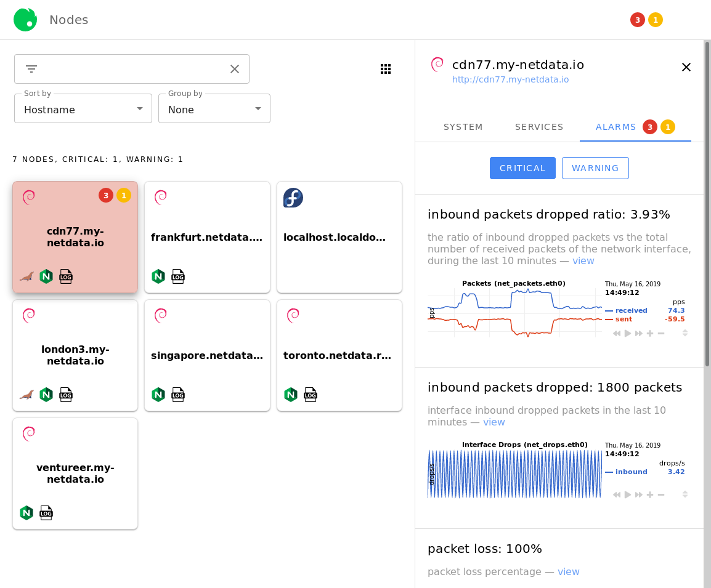The image size is (711, 588).
Task: Show CRITICAL alarms
Action: pos(522,168)
